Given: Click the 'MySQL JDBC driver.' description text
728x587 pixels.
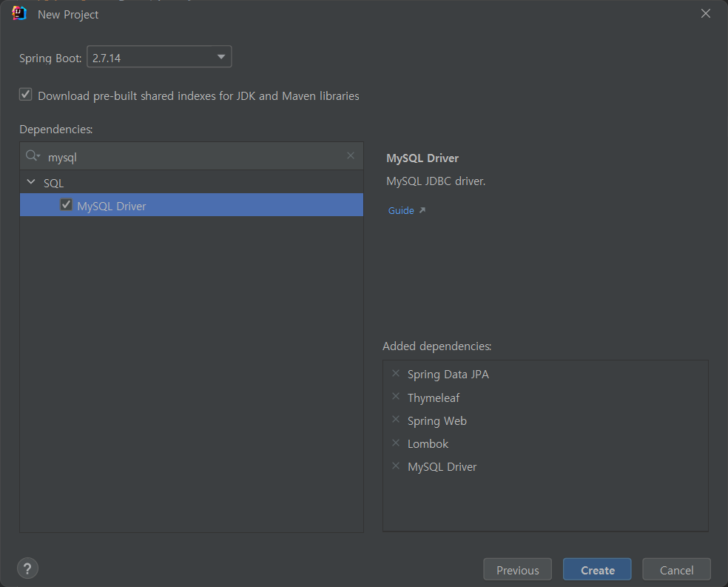Looking at the screenshot, I should (436, 181).
